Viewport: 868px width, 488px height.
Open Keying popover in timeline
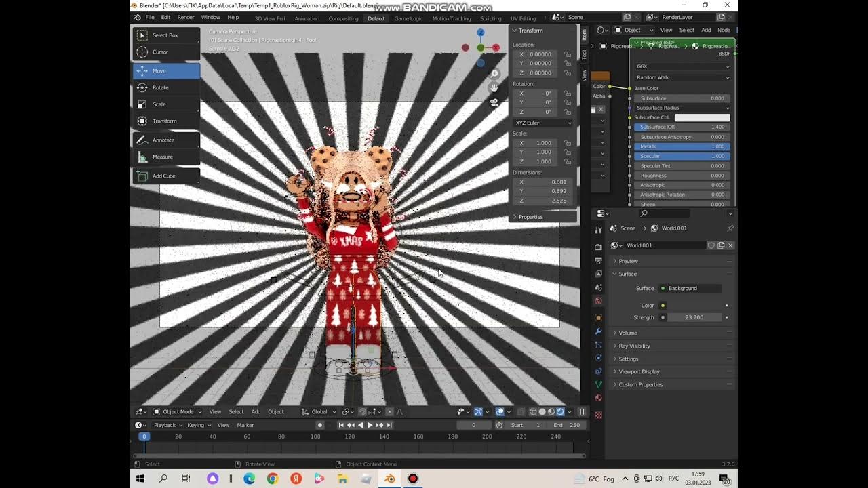coord(199,425)
